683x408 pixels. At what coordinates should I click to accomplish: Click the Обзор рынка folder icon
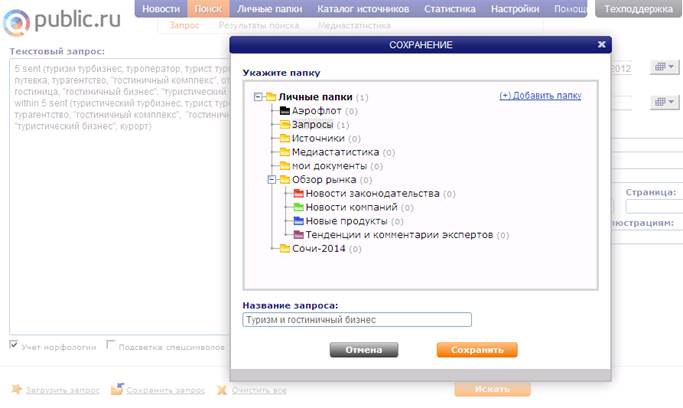(x=285, y=180)
